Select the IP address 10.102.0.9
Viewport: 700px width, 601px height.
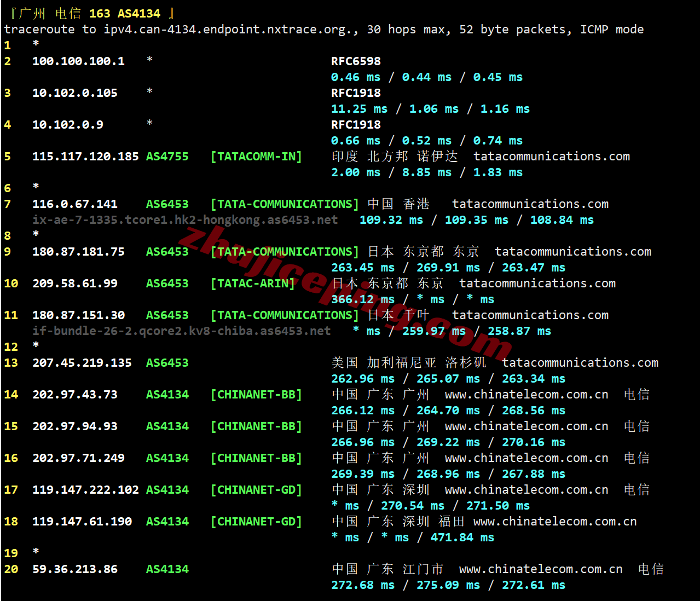68,125
